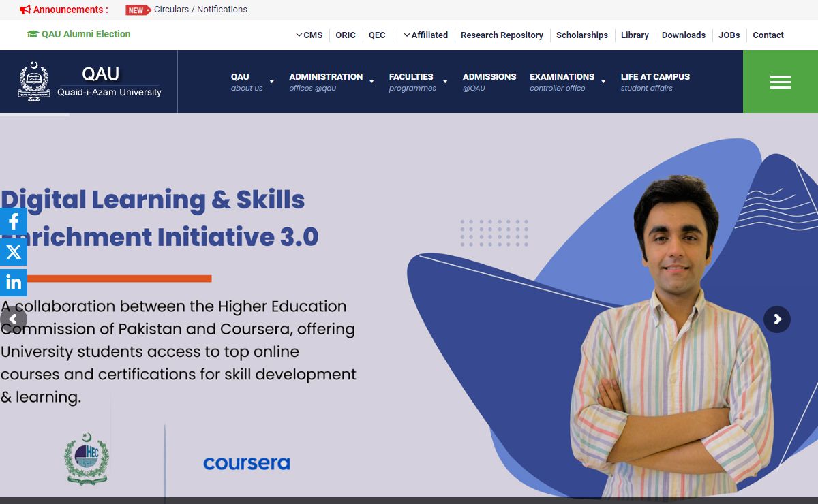Open Faculties programmes menu
Screen dimensions: 818x504
[x=412, y=82]
